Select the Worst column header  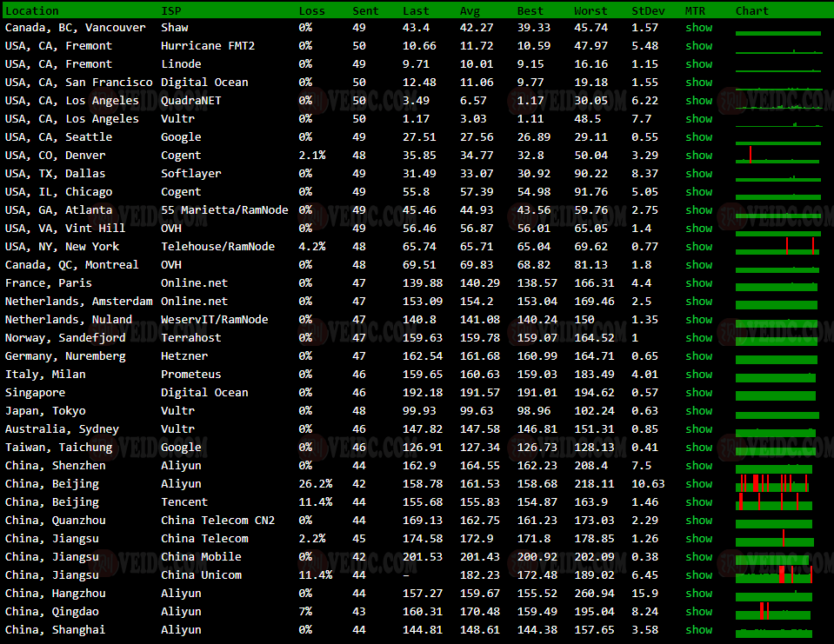590,10
